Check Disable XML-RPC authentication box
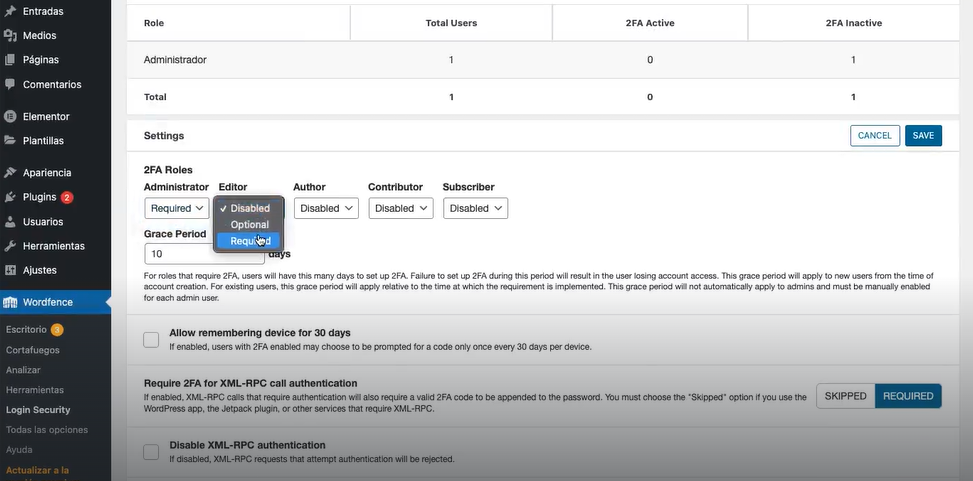 click(x=151, y=452)
